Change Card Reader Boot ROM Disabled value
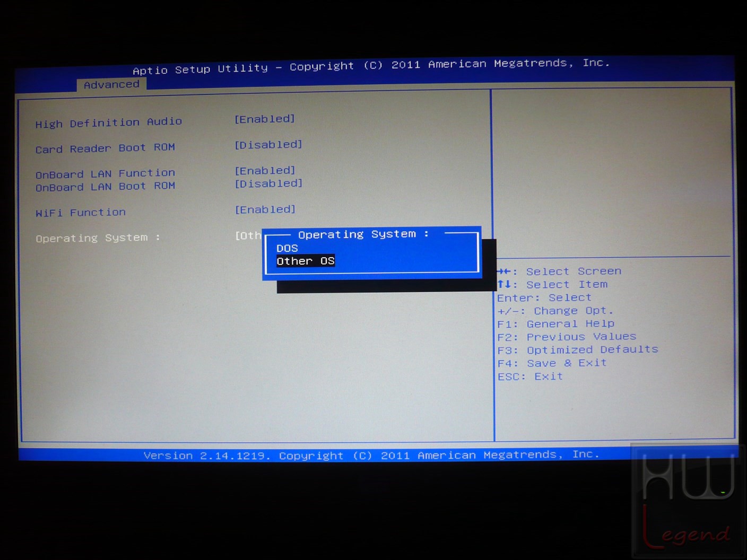 coord(268,144)
